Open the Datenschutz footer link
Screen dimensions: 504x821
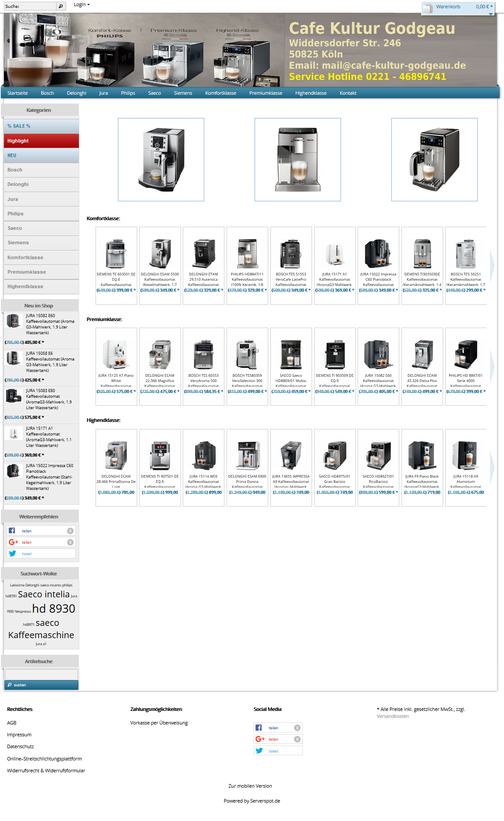tap(21, 746)
